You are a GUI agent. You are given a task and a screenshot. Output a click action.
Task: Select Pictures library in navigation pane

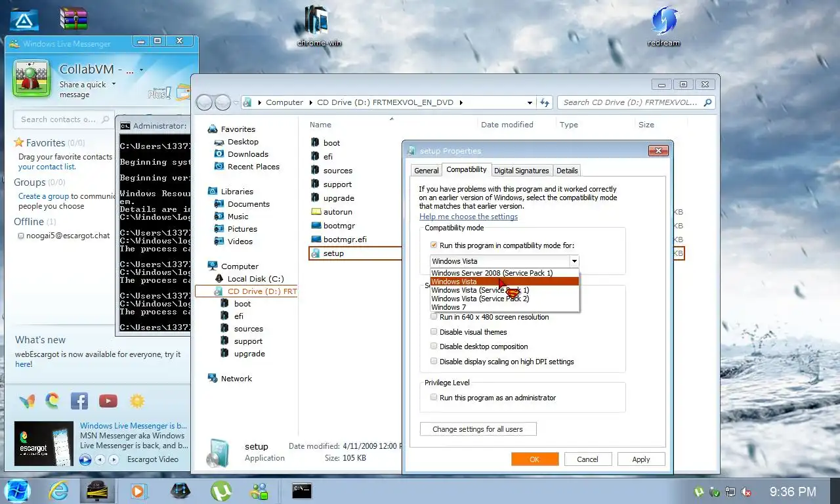click(236, 229)
